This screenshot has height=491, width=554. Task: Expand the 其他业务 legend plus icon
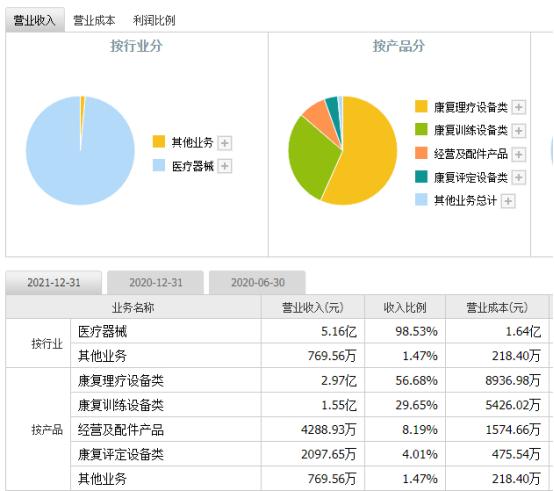pos(225,143)
